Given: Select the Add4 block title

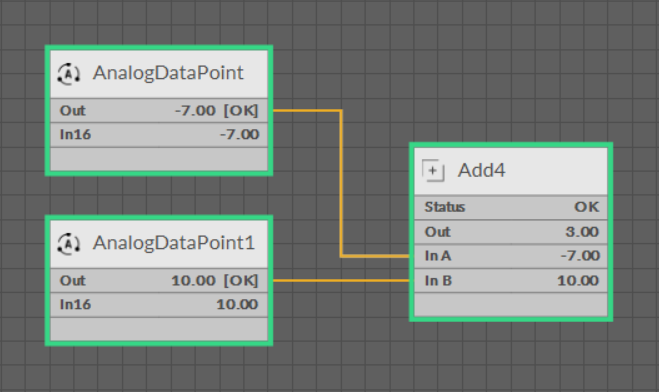Looking at the screenshot, I should click(x=481, y=170).
